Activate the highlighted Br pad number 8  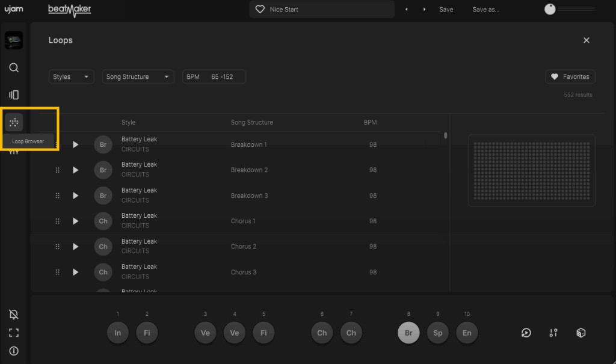(408, 333)
